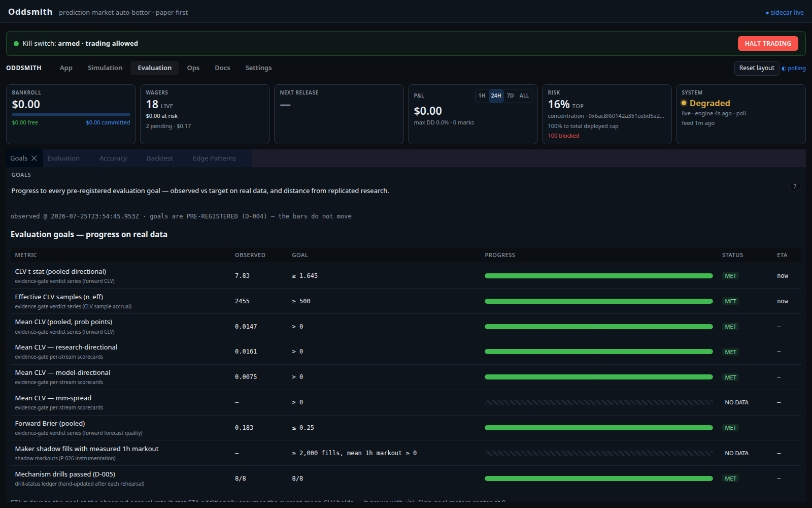Open the Settings nav tab

[x=258, y=68]
